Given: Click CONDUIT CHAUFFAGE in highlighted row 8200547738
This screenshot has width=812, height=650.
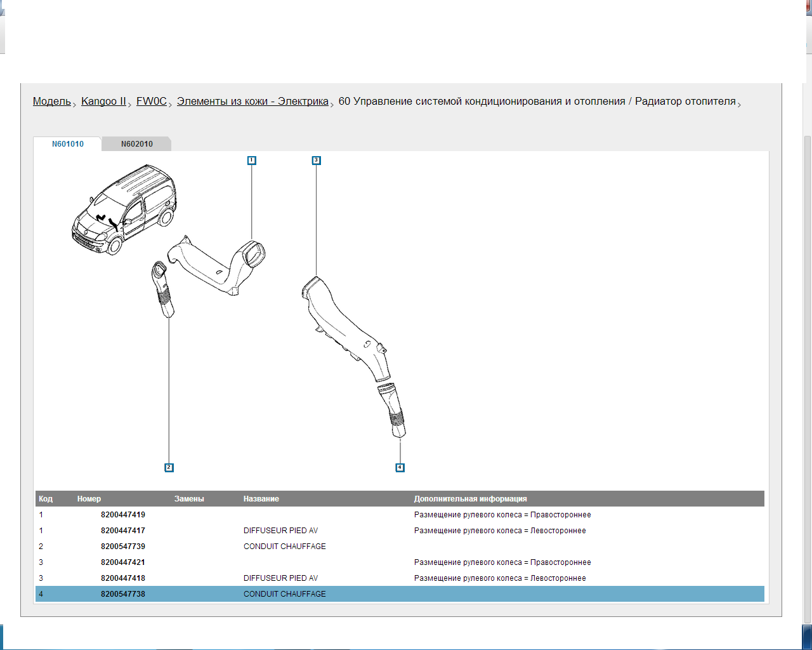Looking at the screenshot, I should pyautogui.click(x=285, y=594).
